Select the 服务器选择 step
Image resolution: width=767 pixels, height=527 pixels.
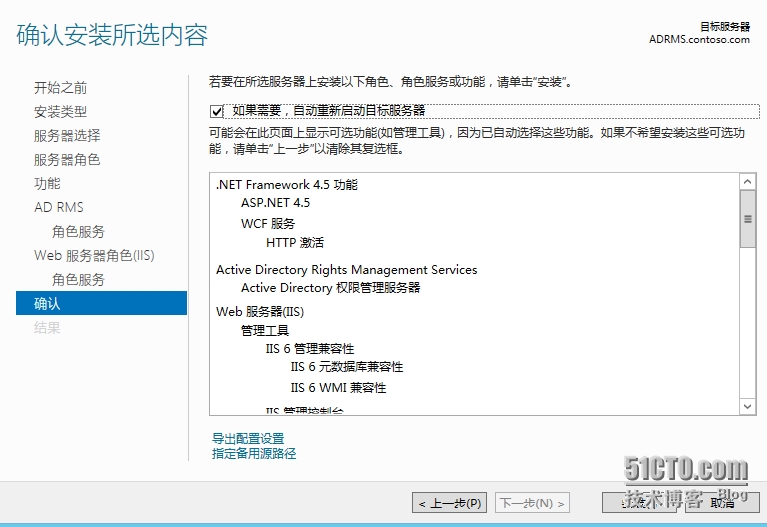point(67,136)
